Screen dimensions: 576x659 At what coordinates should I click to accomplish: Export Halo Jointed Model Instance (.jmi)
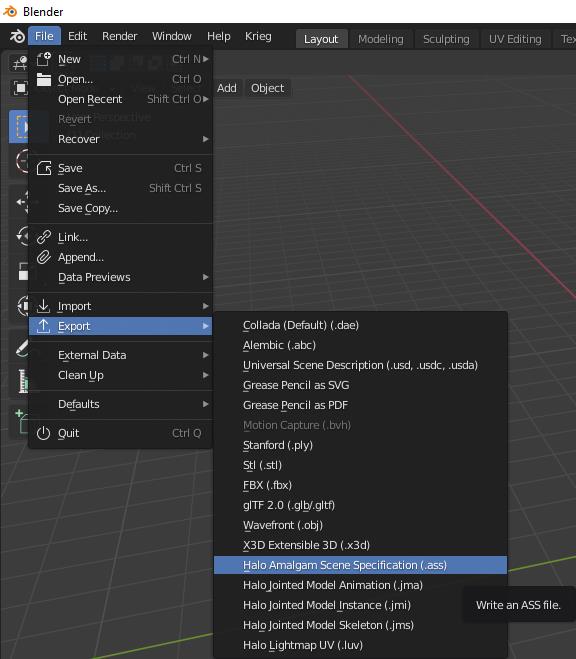[360, 605]
